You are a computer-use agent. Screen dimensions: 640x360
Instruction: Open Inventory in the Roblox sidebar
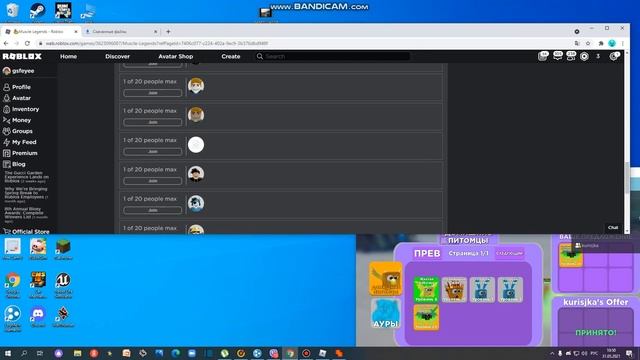coord(21,109)
